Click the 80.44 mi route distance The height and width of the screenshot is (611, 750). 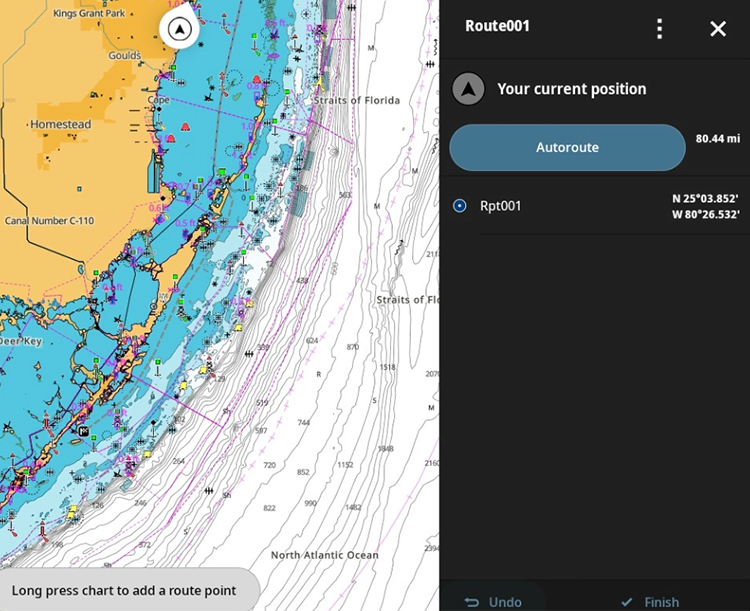tap(717, 138)
